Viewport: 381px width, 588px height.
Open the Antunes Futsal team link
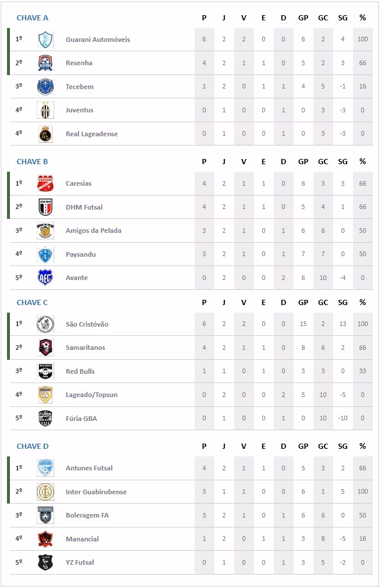click(89, 468)
